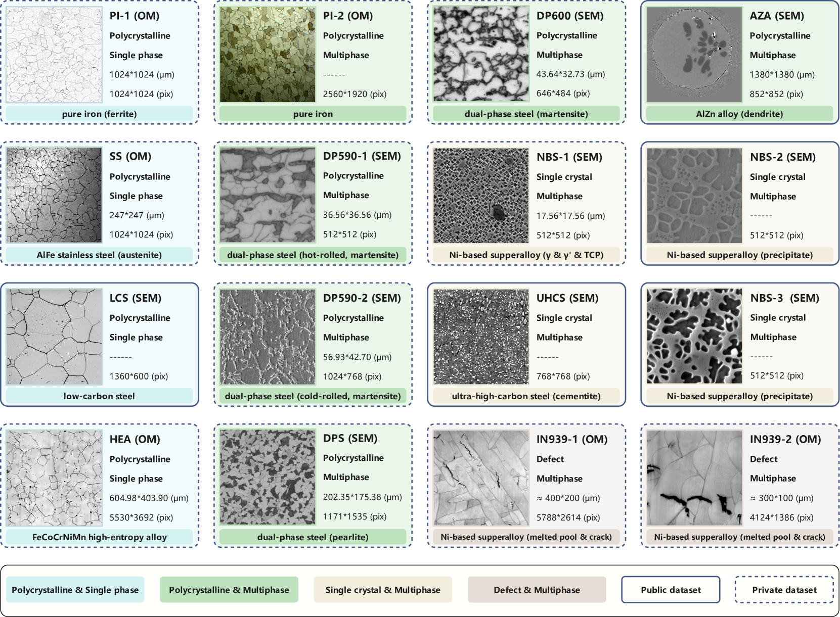Select "43.64*32.73 (μm)" in the DP600 card
Screen dimensions: 840x617
[570, 74]
